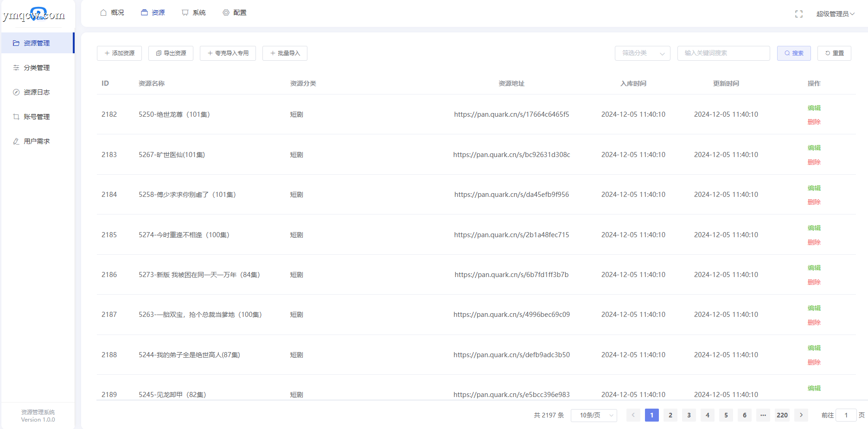This screenshot has width=868, height=429.
Task: Open the 概况 top menu
Action: click(x=112, y=13)
